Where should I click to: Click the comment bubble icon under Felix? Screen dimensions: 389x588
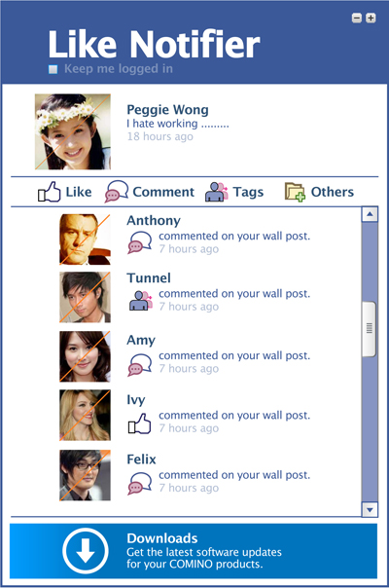(140, 483)
